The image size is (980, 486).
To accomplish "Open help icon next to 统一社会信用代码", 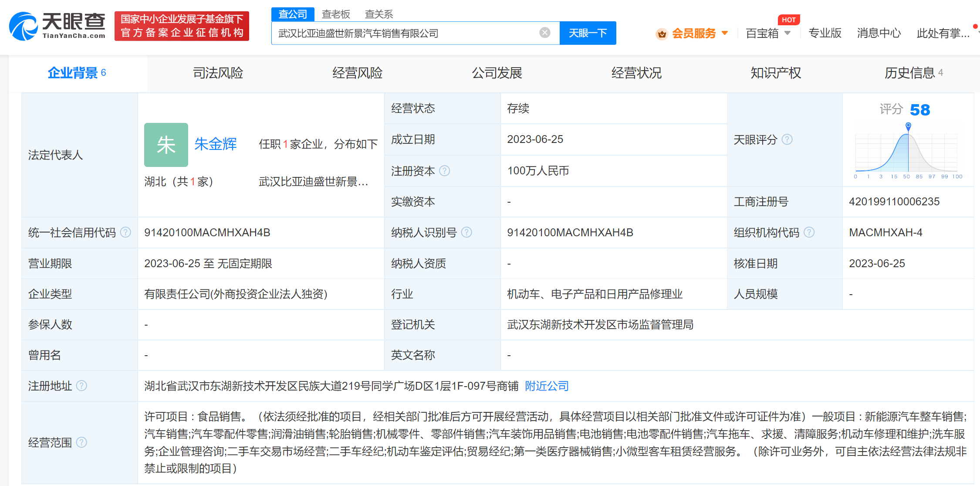I will point(125,232).
